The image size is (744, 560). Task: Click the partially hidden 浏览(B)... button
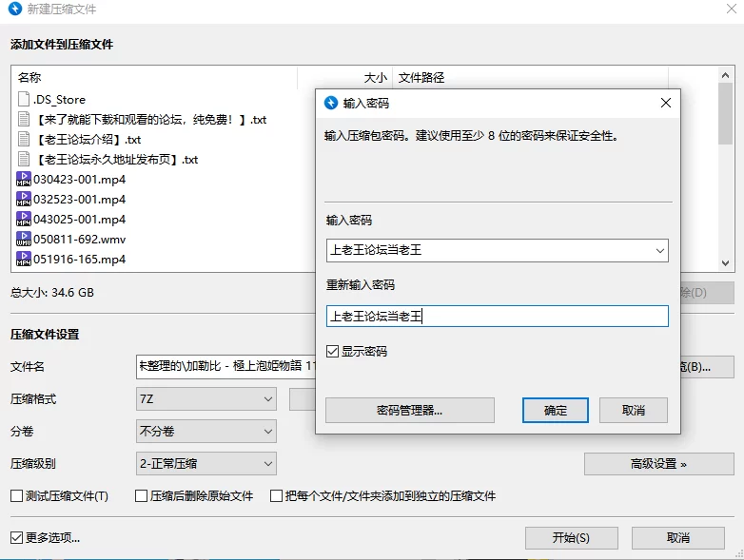[707, 367]
